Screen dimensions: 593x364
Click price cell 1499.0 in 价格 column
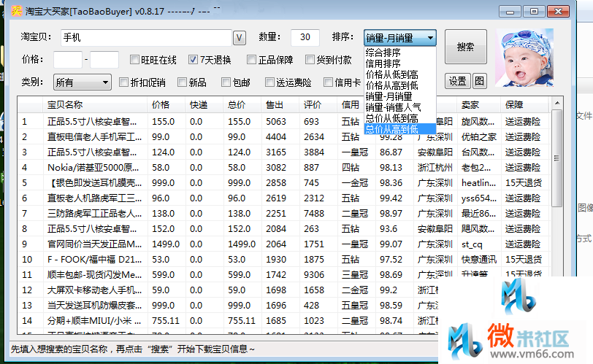tap(166, 244)
